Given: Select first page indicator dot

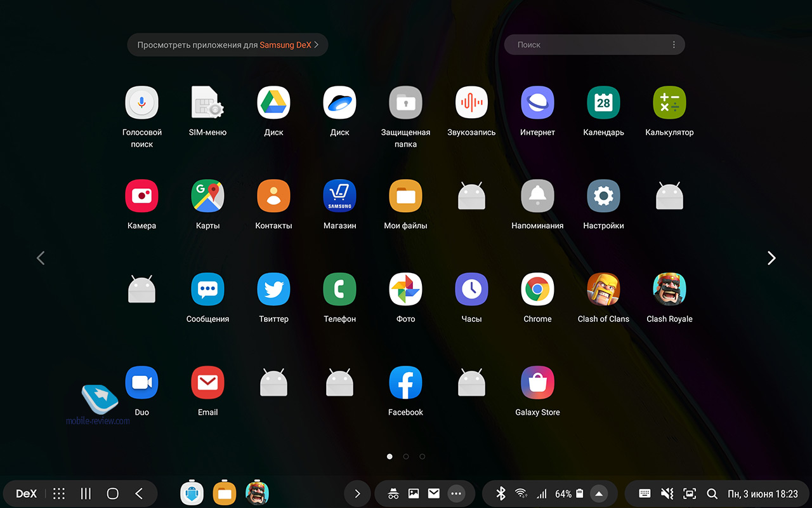Looking at the screenshot, I should [x=390, y=456].
